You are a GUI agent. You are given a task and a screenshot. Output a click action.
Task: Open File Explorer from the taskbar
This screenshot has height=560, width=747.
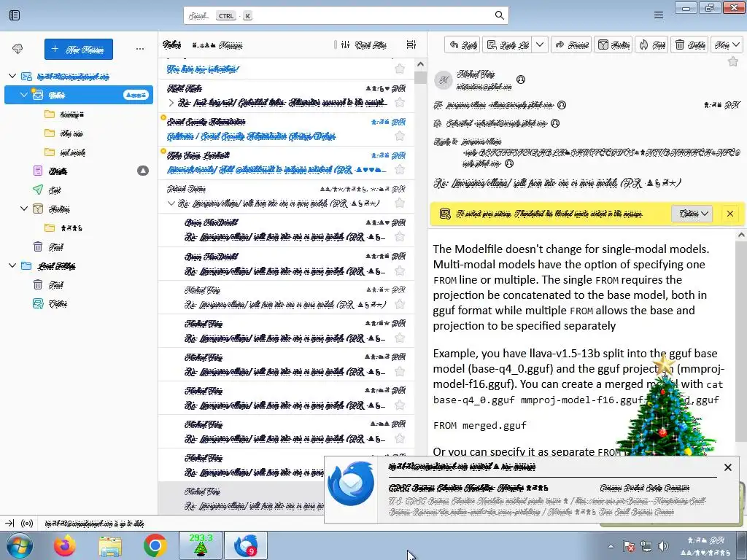pos(110,546)
